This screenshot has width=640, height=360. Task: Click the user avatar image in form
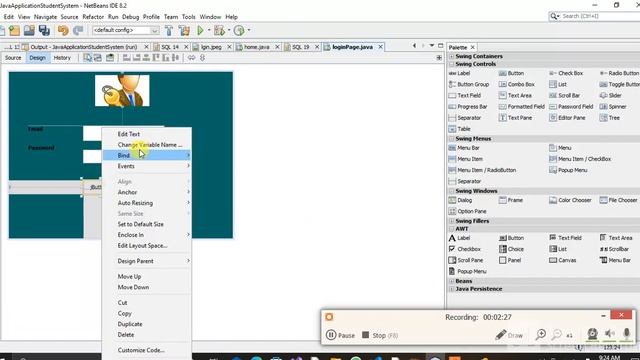pos(122,91)
